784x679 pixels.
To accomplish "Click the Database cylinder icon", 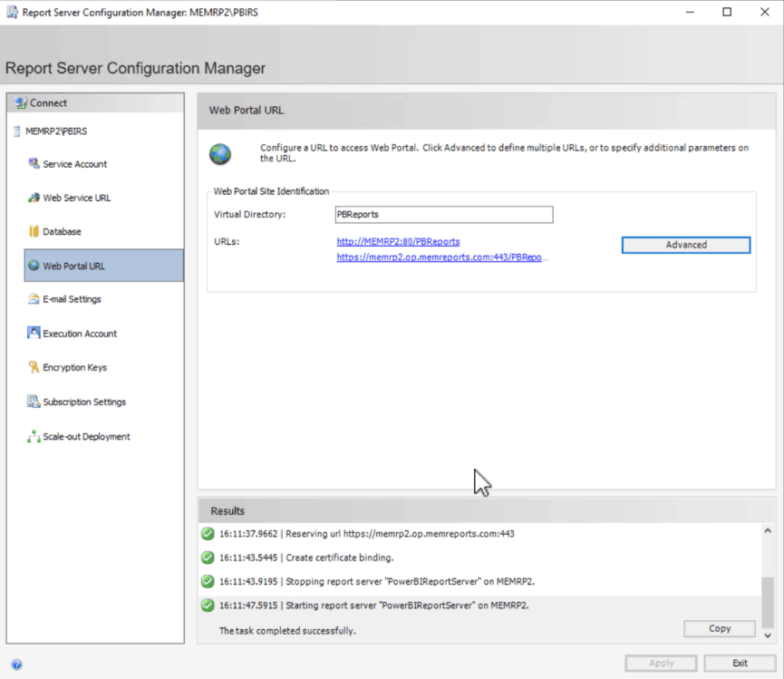I will pyautogui.click(x=34, y=231).
